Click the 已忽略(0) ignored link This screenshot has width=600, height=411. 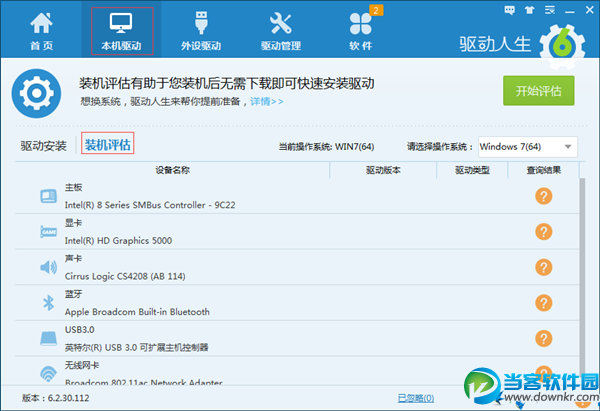pyautogui.click(x=416, y=398)
